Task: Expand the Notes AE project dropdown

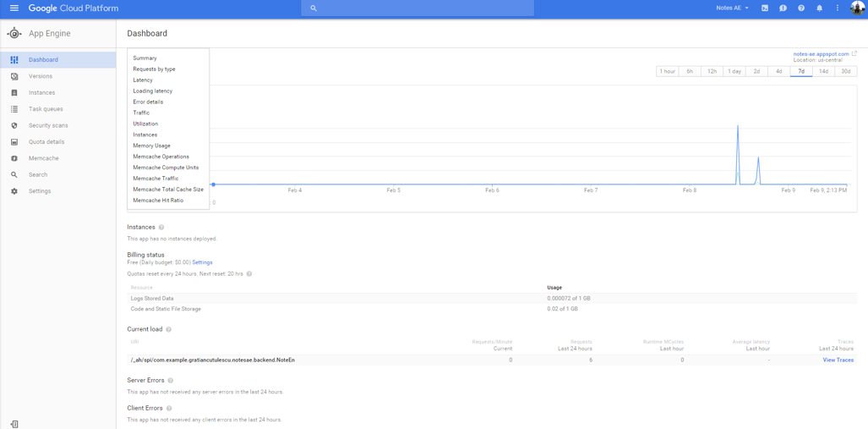Action: tap(732, 8)
